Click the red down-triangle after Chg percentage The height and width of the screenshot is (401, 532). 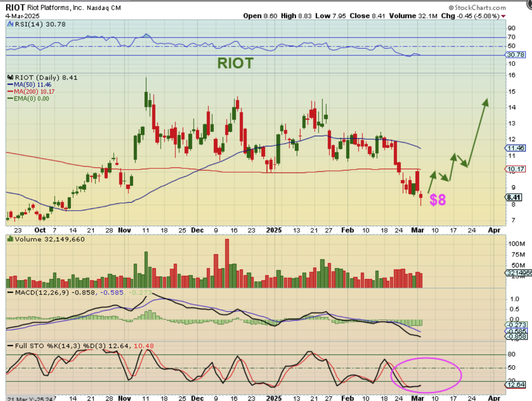tap(503, 16)
